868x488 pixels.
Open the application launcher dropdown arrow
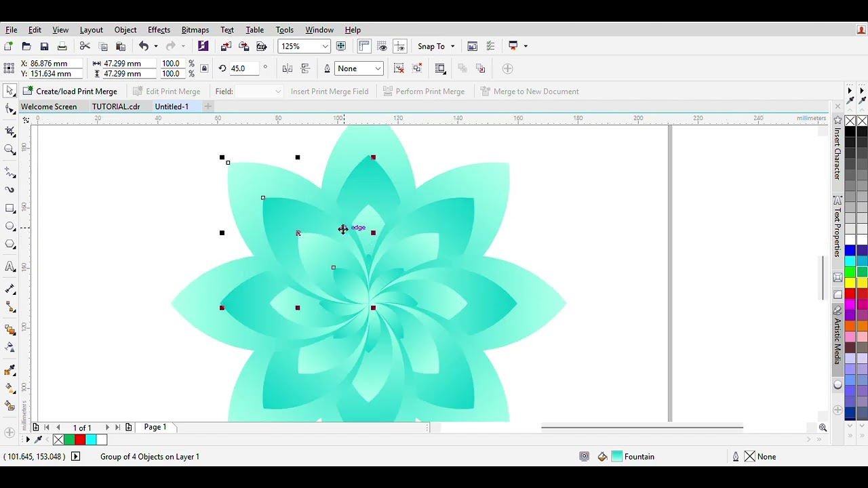[x=526, y=46]
